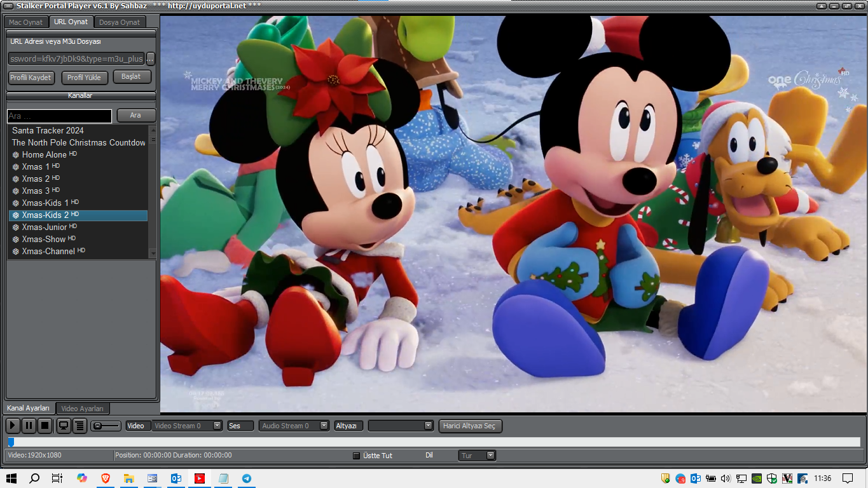Stop the video playback
This screenshot has width=868, height=488.
(x=45, y=426)
